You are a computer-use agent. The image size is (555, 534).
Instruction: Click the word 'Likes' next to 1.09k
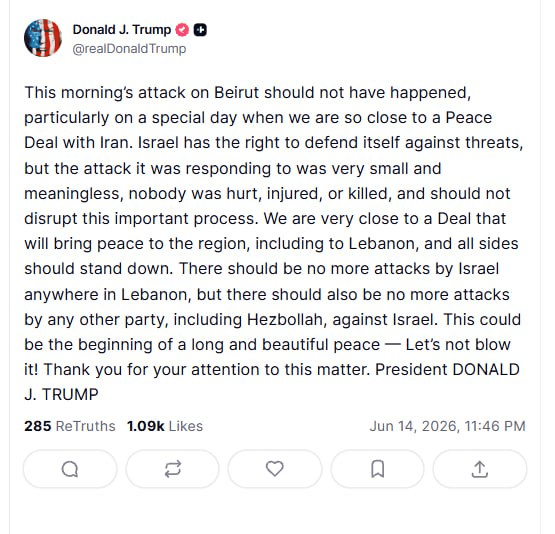[x=186, y=426]
